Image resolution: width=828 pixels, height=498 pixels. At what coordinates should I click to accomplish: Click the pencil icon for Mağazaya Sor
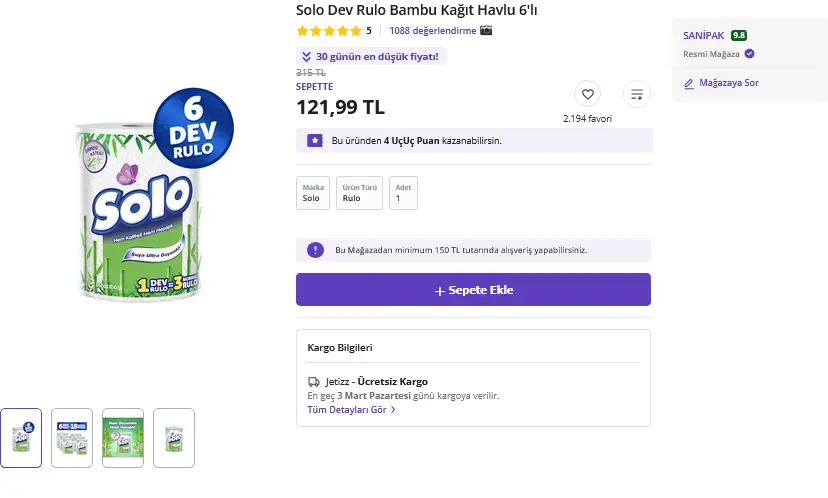tap(689, 83)
